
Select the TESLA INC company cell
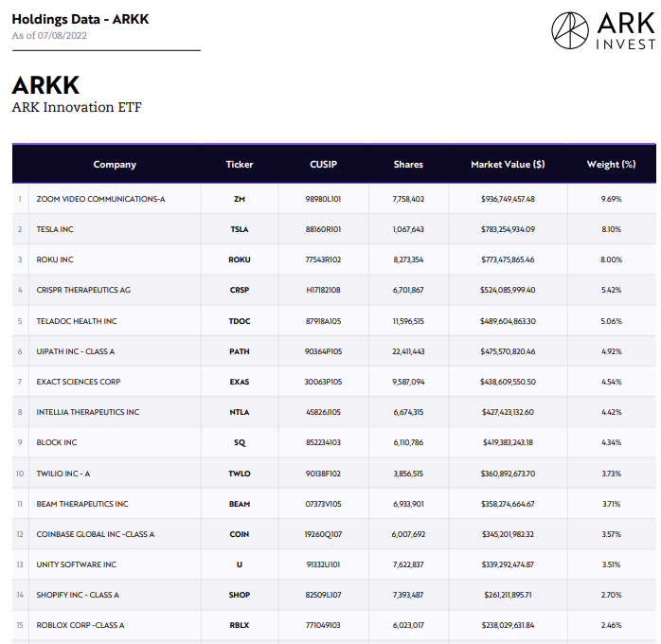point(55,229)
